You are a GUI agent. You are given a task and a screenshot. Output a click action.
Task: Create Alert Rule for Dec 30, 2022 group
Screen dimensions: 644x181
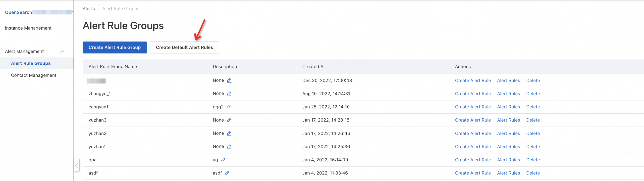pos(473,81)
